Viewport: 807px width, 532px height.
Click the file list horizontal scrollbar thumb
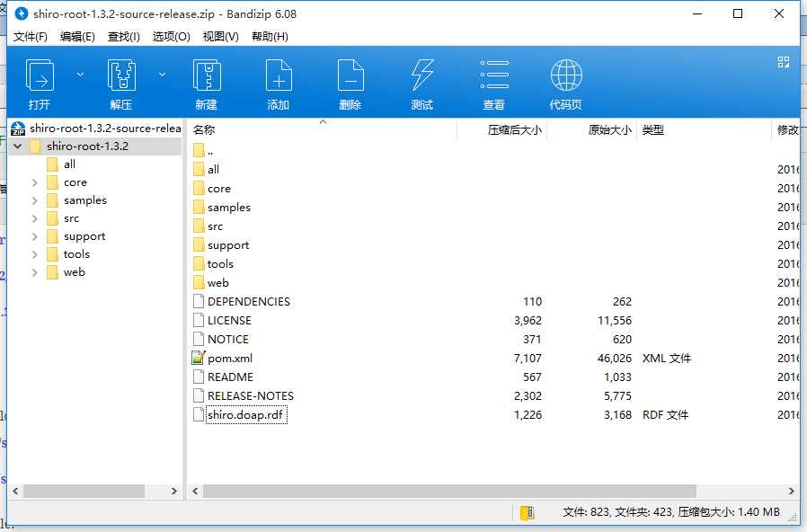[449, 492]
